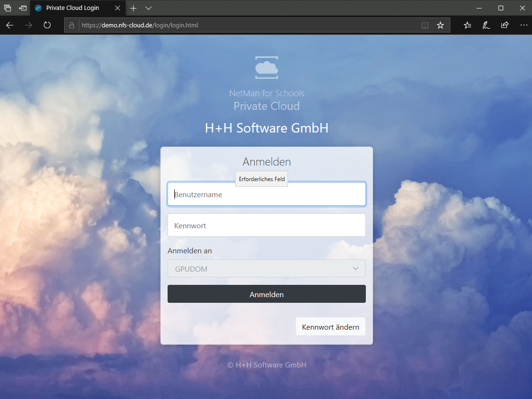Viewport: 532px width, 399px height.
Task: Click the © H+H Software GmbH footer text
Action: pos(267,365)
